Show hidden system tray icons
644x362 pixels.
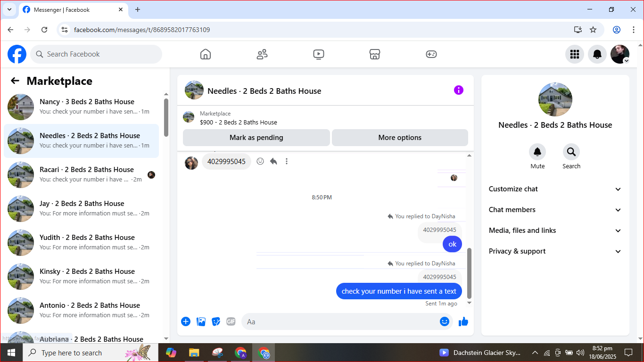pyautogui.click(x=535, y=353)
